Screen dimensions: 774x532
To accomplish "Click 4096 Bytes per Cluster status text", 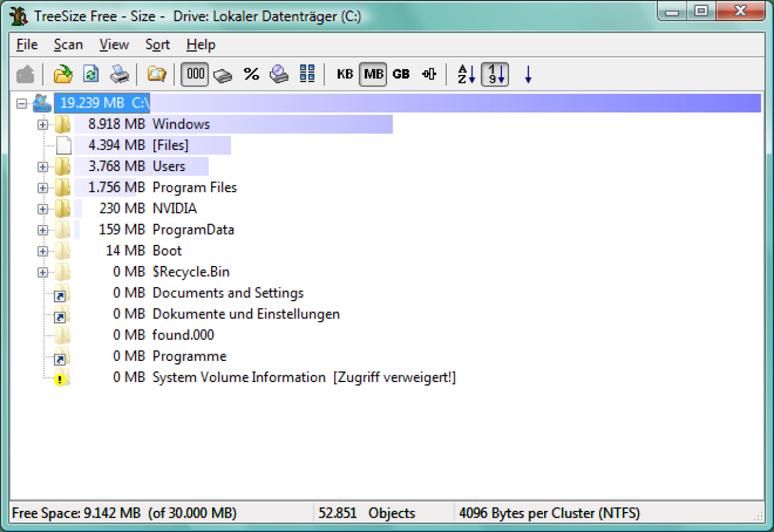I will click(549, 513).
